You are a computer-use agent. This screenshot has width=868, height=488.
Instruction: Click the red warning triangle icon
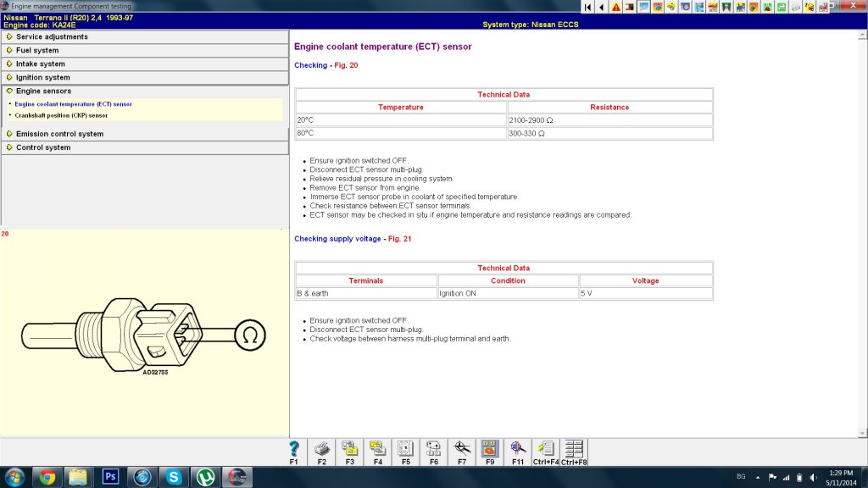tap(616, 7)
